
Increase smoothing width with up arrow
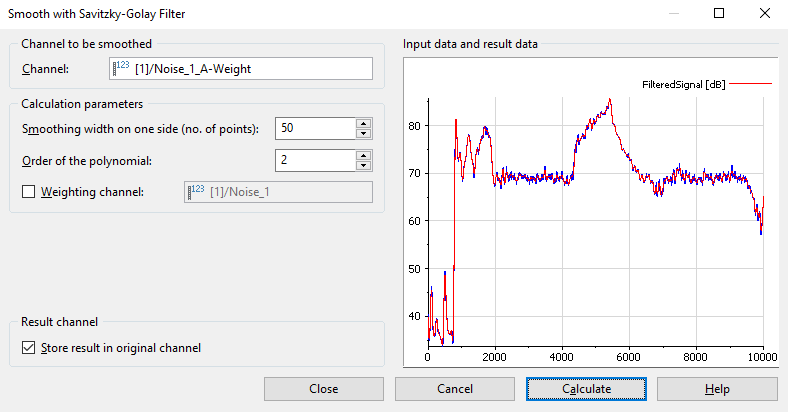(363, 123)
